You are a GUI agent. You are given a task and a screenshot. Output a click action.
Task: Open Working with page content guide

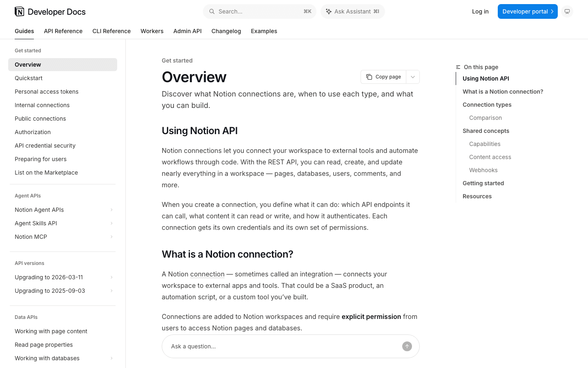coord(62,331)
